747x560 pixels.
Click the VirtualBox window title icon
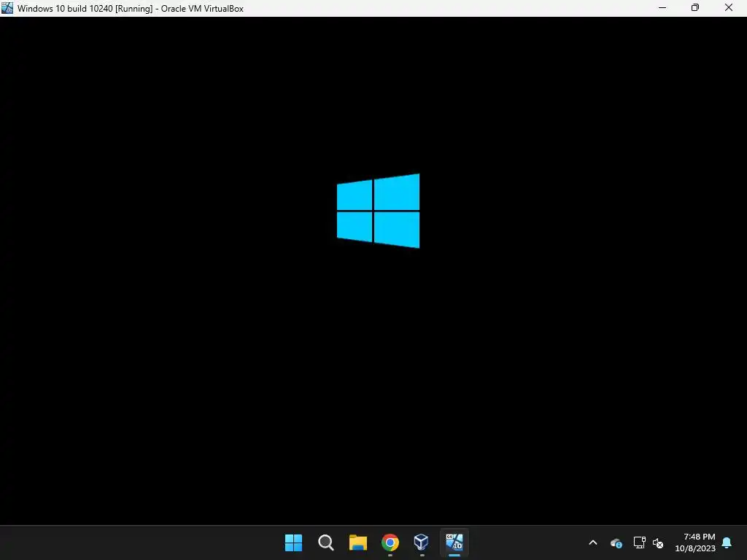[x=7, y=8]
